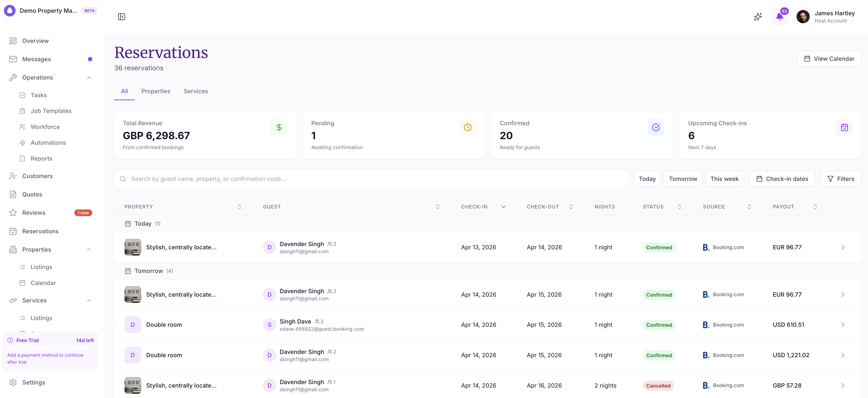Click the Total Revenue dollar icon
This screenshot has width=868, height=398.
click(x=279, y=127)
